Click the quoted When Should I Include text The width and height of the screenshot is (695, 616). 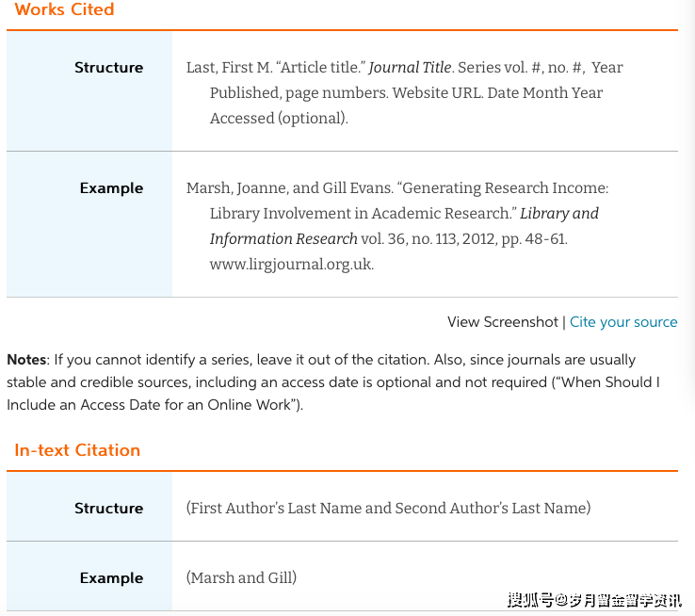point(333,394)
